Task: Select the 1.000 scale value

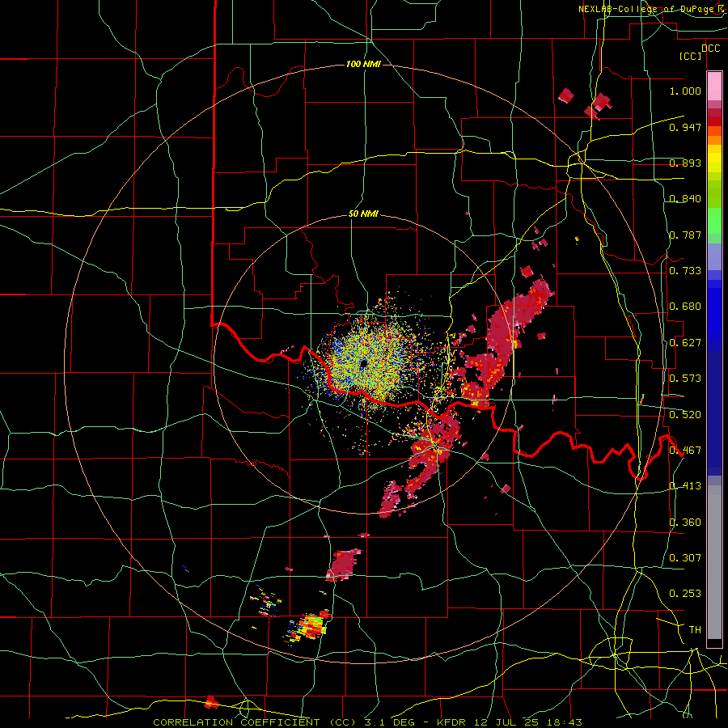Action: pos(685,91)
